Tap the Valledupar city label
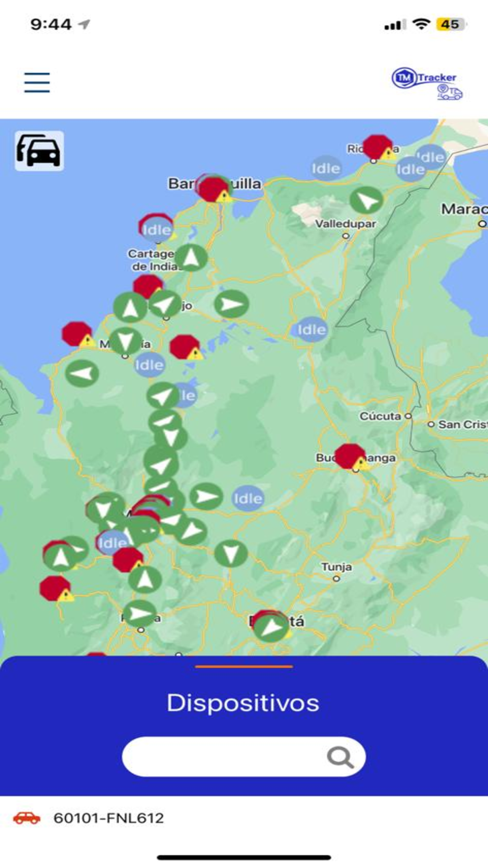Image resolution: width=488 pixels, height=868 pixels. point(346,224)
